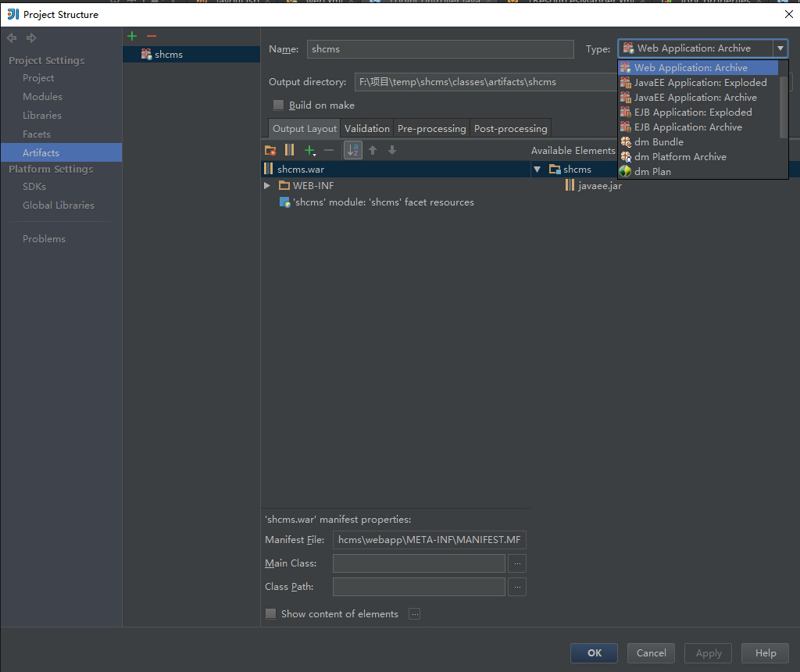Click the Cancel button
Viewport: 800px width, 672px height.
(651, 653)
